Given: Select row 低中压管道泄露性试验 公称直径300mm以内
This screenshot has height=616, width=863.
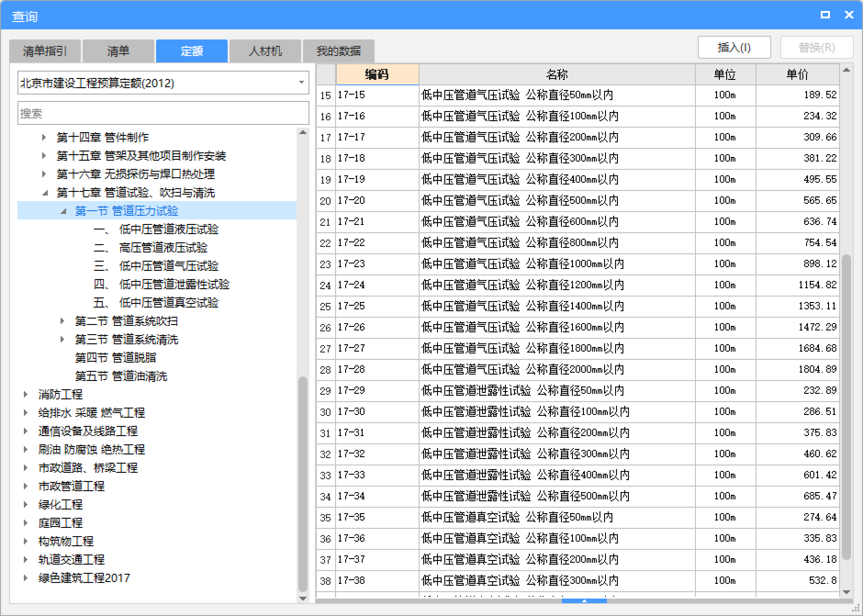Looking at the screenshot, I should [x=557, y=454].
